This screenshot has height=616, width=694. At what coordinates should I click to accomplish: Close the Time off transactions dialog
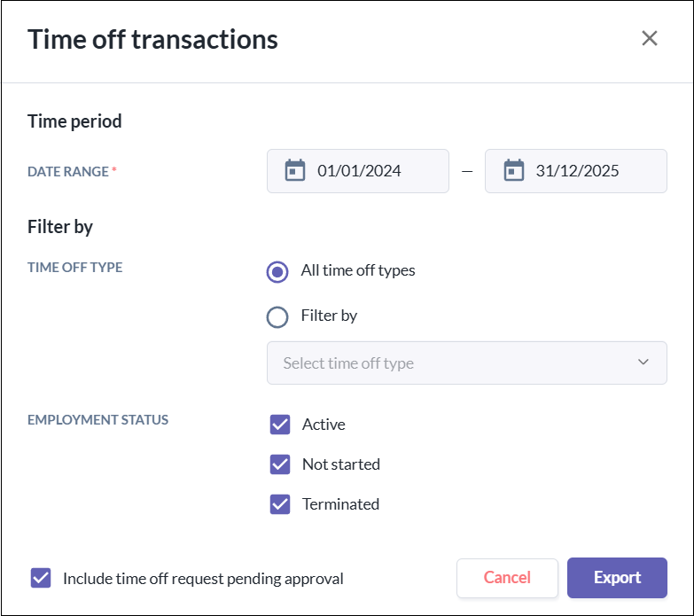tap(650, 38)
